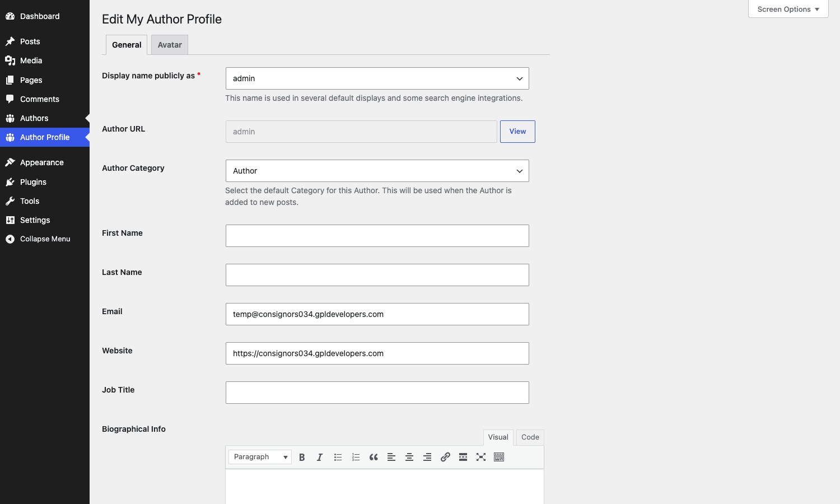The image size is (840, 504).
Task: Switch bio editor to Code tab
Action: (x=530, y=437)
